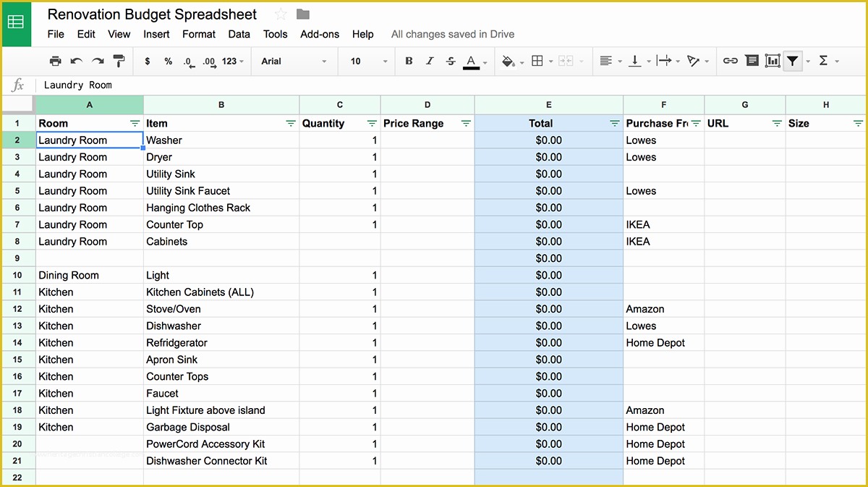Decrease decimal places
Image resolution: width=868 pixels, height=487 pixels.
coord(189,62)
